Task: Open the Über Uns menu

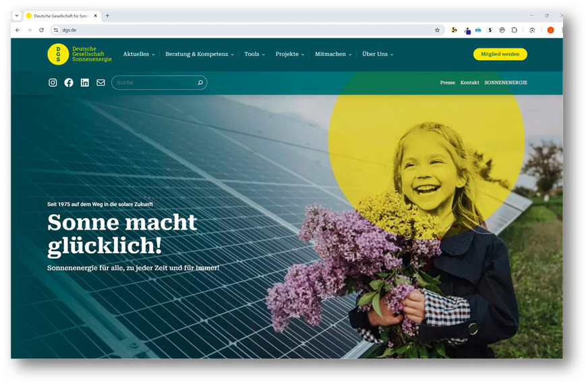Action: click(x=377, y=55)
